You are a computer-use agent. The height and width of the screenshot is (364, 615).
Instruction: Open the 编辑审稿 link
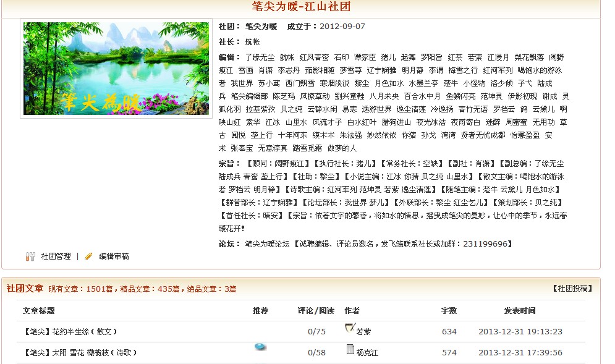pyautogui.click(x=114, y=256)
